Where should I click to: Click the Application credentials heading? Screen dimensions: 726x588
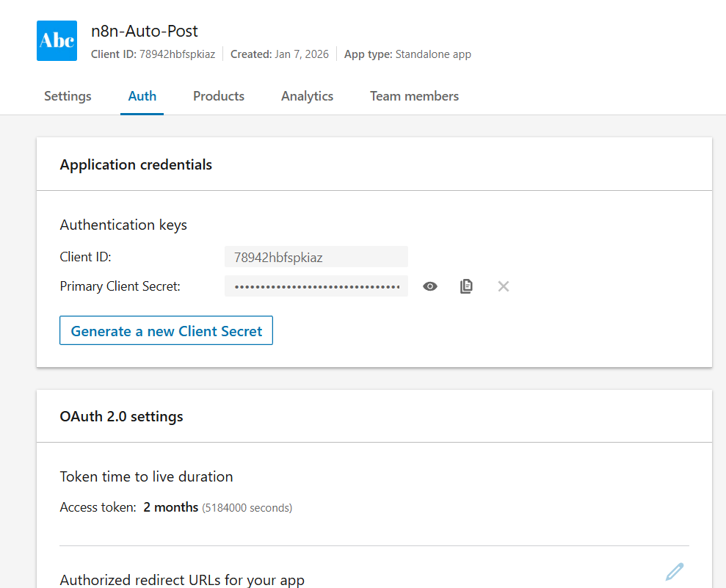(136, 164)
